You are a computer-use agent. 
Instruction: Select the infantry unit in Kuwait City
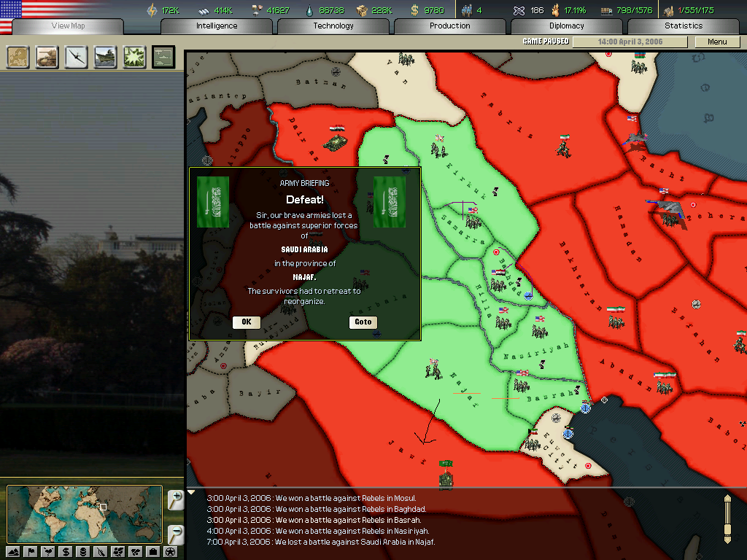coord(531,445)
